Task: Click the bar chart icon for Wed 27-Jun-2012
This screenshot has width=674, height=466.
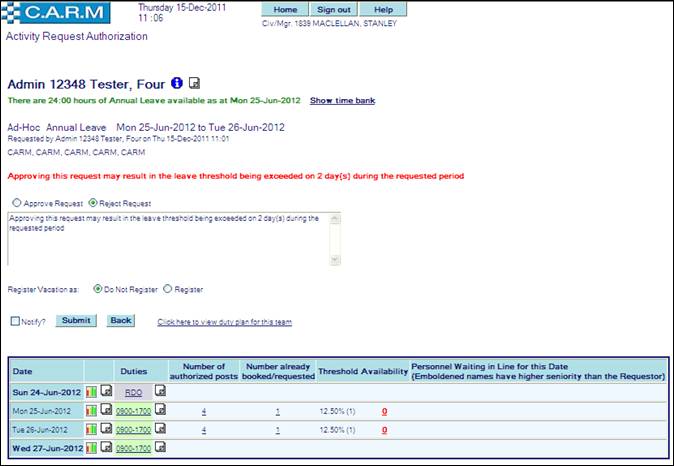Action: coord(92,446)
